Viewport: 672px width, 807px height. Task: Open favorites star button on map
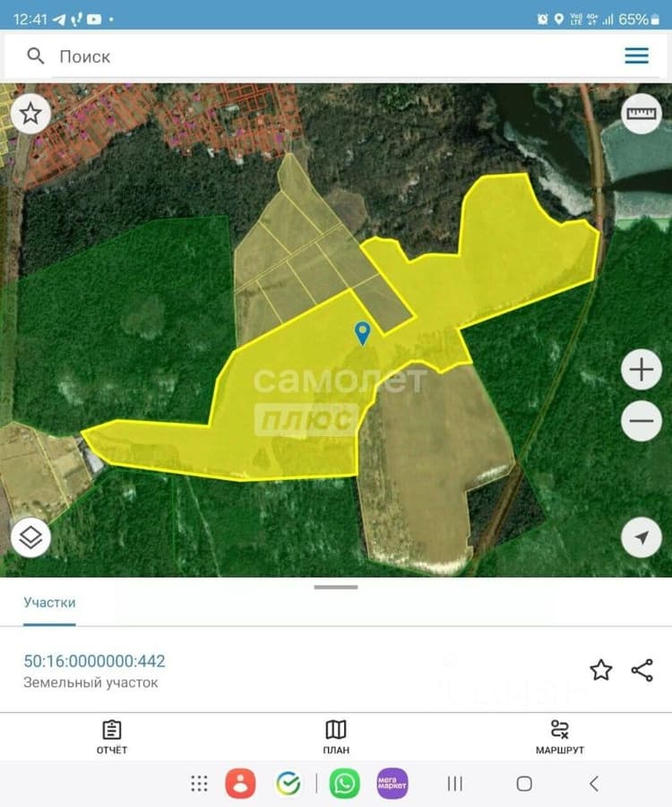(x=30, y=114)
